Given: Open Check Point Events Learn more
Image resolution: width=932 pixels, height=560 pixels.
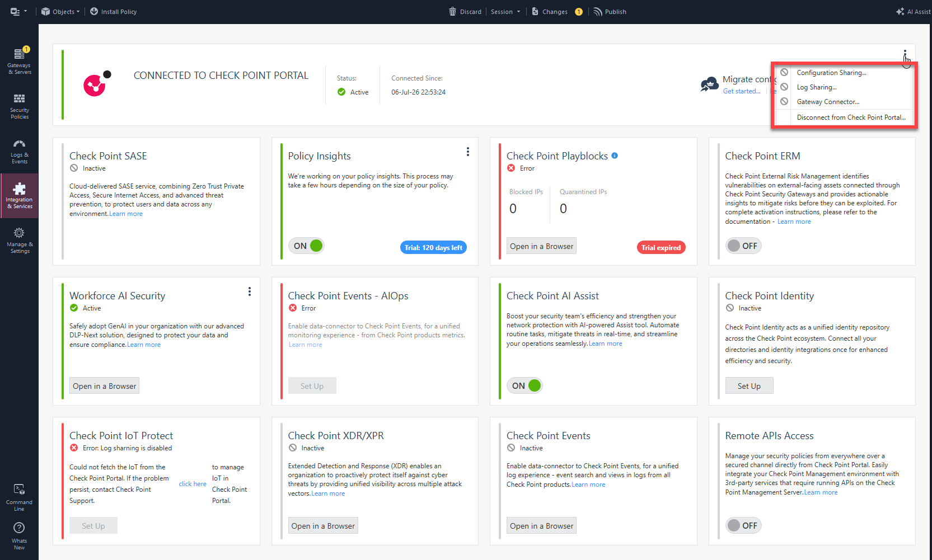Looking at the screenshot, I should click(x=588, y=484).
